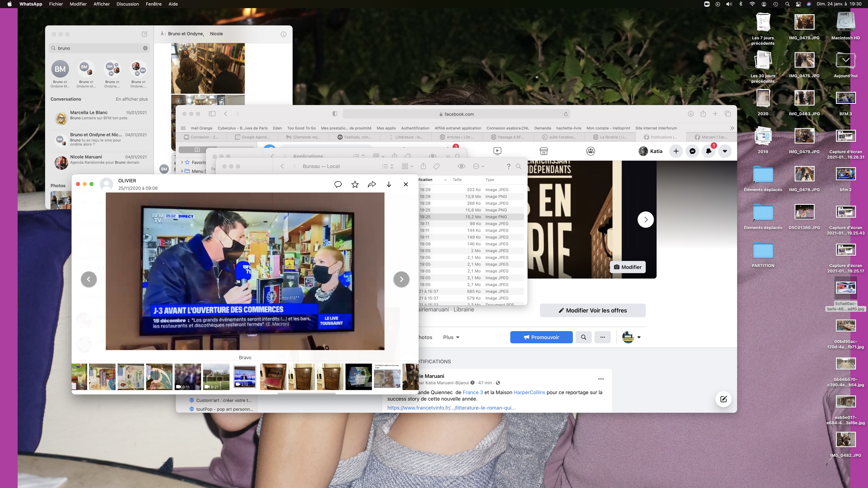
Task: Open page more options ellipsis button
Action: pos(603,337)
